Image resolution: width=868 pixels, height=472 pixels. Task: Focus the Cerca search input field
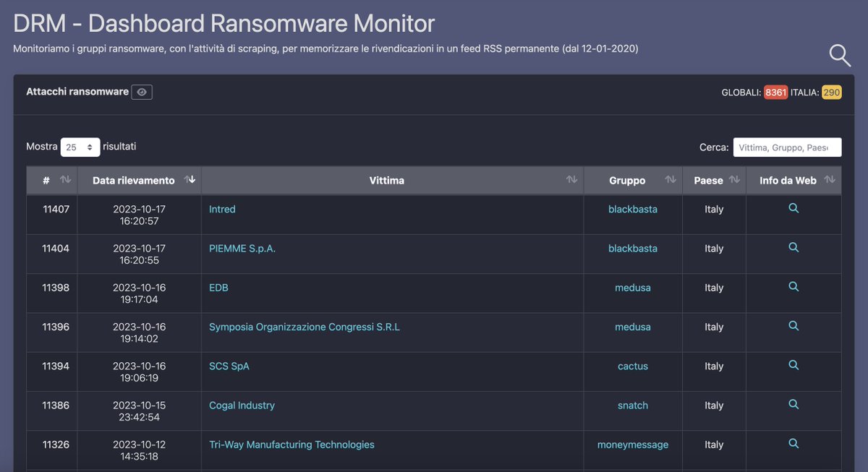(x=787, y=147)
